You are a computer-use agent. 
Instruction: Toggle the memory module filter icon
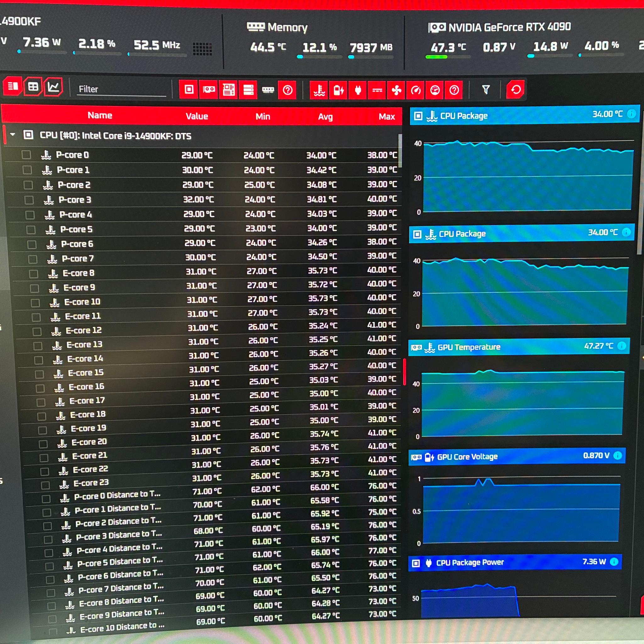[x=268, y=90]
